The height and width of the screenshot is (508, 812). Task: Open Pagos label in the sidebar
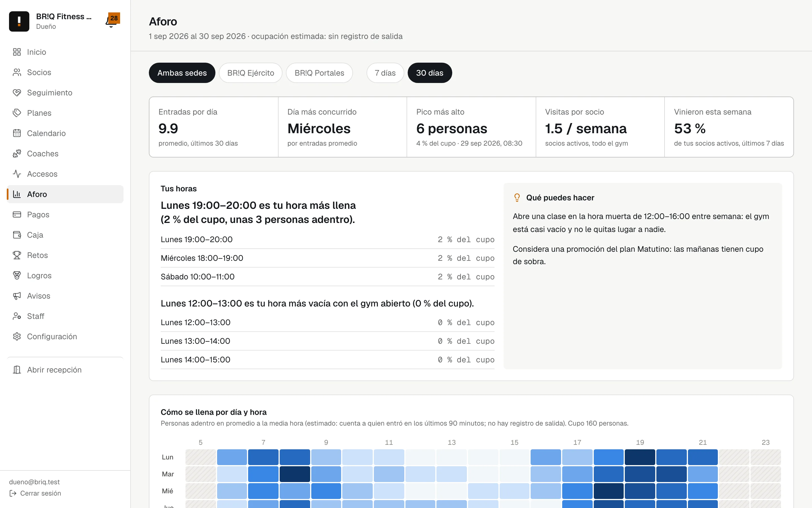38,215
